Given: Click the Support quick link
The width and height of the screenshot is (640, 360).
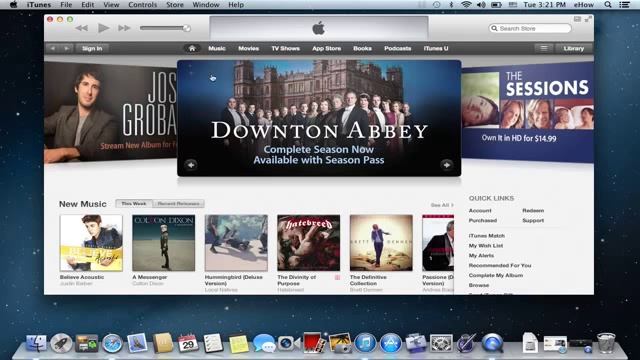Looking at the screenshot, I should tap(533, 220).
